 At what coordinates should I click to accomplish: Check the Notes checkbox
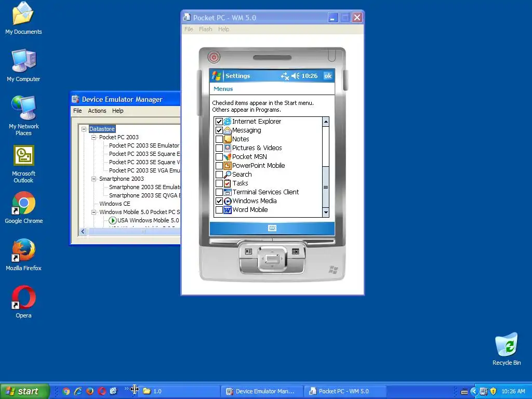pos(219,139)
